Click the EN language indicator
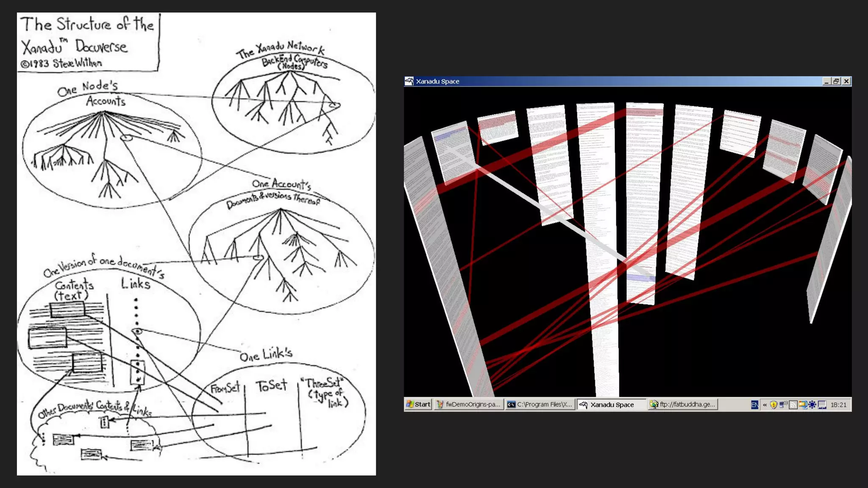The height and width of the screenshot is (488, 868). (x=754, y=405)
